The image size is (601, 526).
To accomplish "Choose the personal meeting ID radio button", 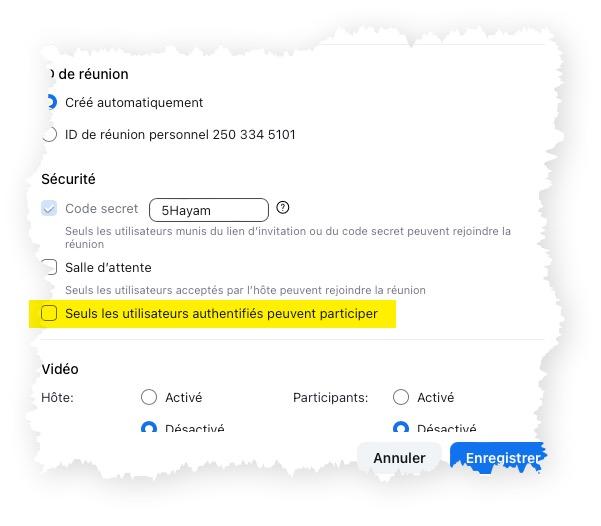I will 49,134.
